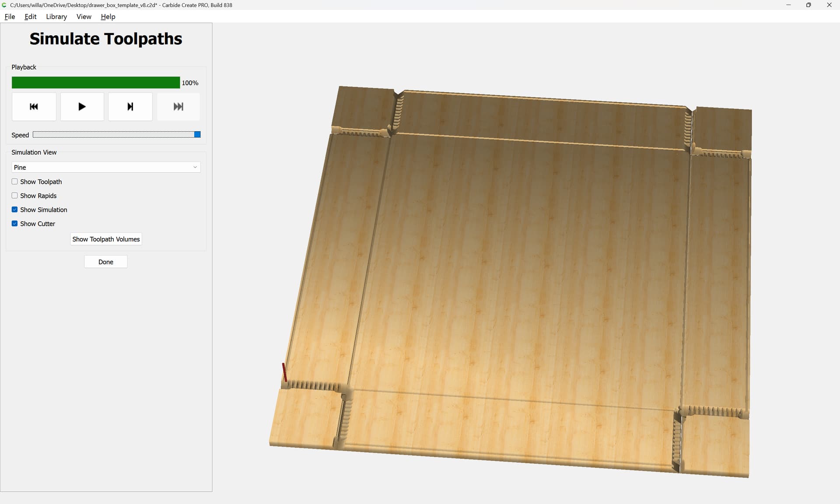Step forward one simulation frame
This screenshot has height=504, width=840.
tap(130, 107)
